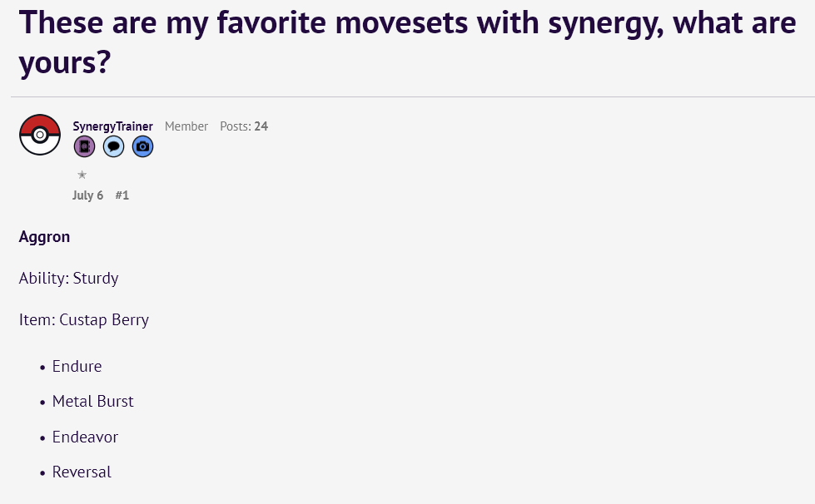Viewport: 815px width, 504px height.
Task: Click the gray star rank icon
Action: tap(82, 175)
